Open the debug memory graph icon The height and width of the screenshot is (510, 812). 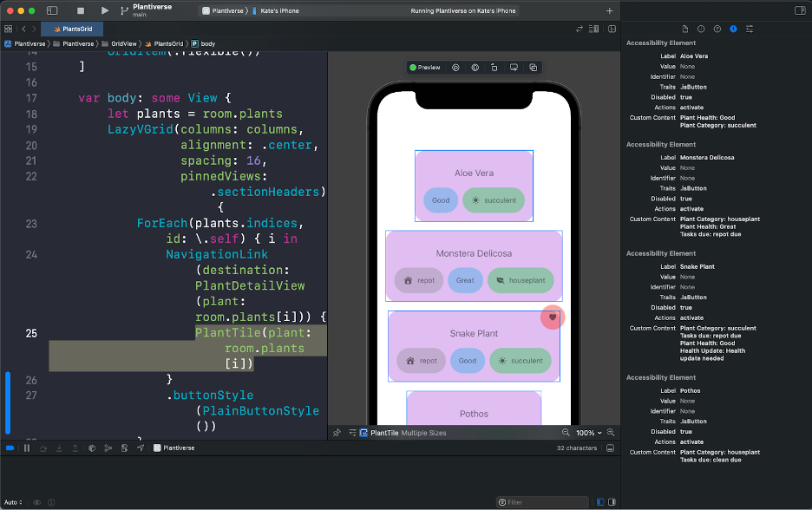pyautogui.click(x=107, y=448)
